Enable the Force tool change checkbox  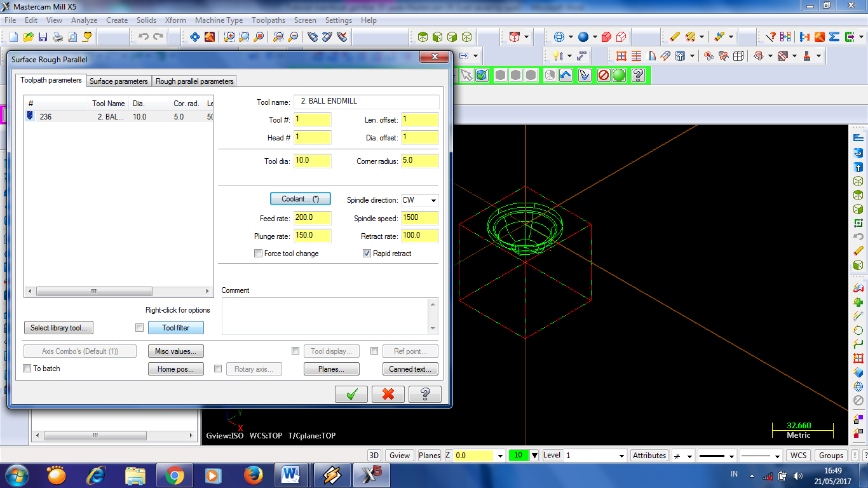[258, 254]
